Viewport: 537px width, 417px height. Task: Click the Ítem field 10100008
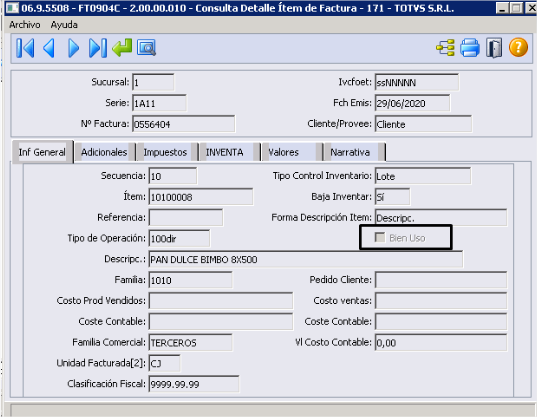pos(201,197)
